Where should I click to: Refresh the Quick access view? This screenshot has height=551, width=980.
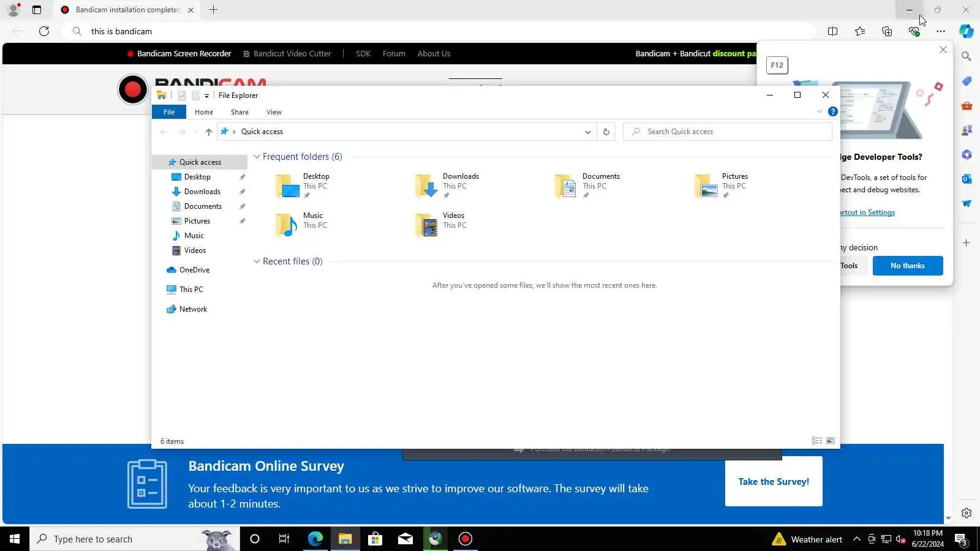point(606,132)
